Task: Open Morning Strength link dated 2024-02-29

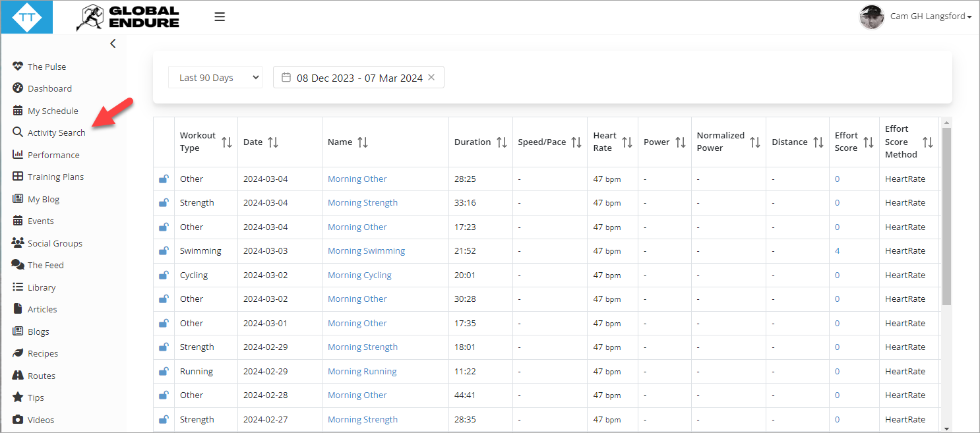Action: [x=363, y=347]
